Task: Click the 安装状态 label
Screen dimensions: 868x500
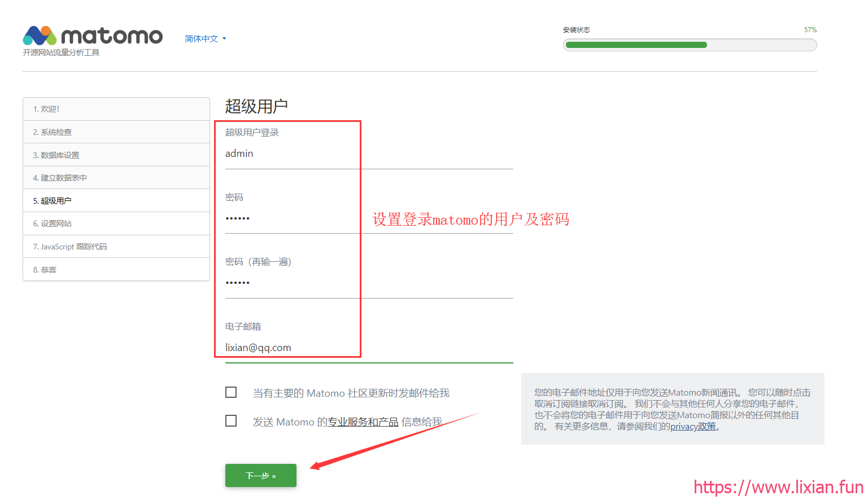Action: (577, 30)
